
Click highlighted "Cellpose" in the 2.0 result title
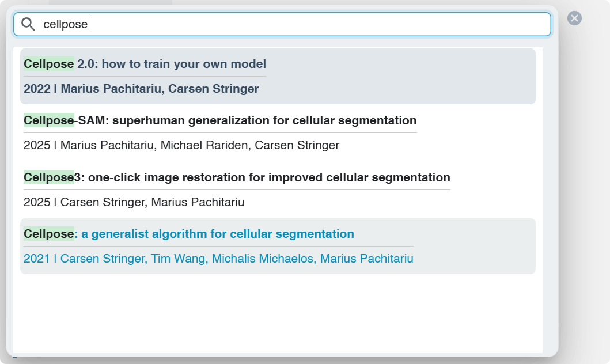point(49,64)
